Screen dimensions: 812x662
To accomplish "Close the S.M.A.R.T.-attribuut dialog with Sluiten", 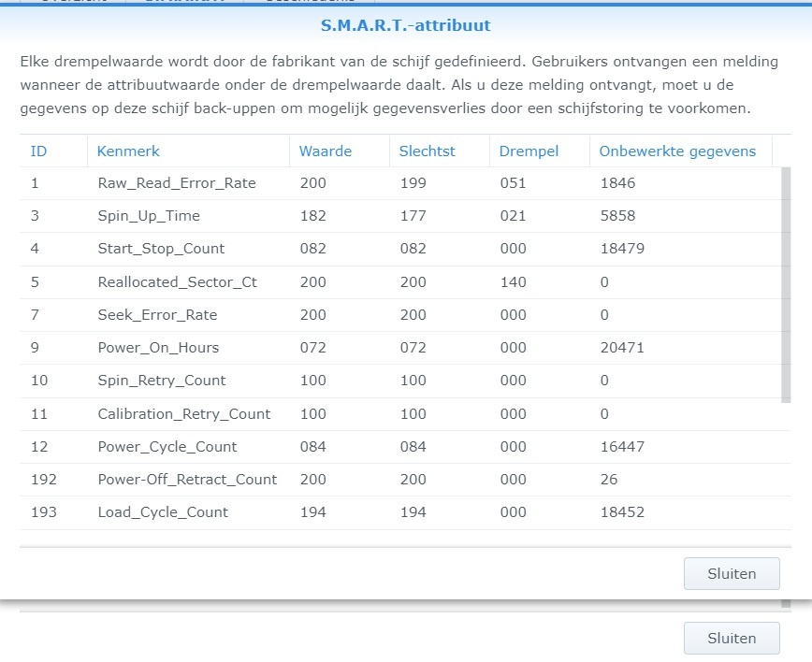I will tap(732, 573).
